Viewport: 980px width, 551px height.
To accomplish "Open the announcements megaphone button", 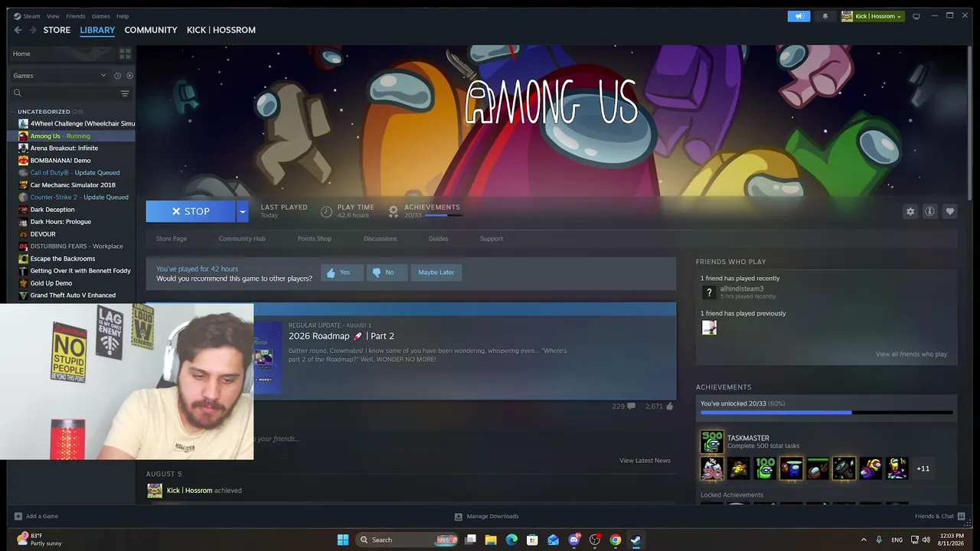I will click(799, 16).
